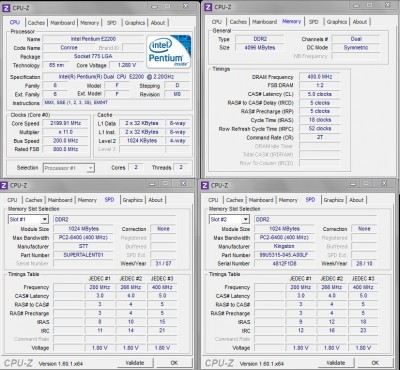Open the Slot #1 memory slot dropdown
This screenshot has height=370, width=400.
coord(28,219)
